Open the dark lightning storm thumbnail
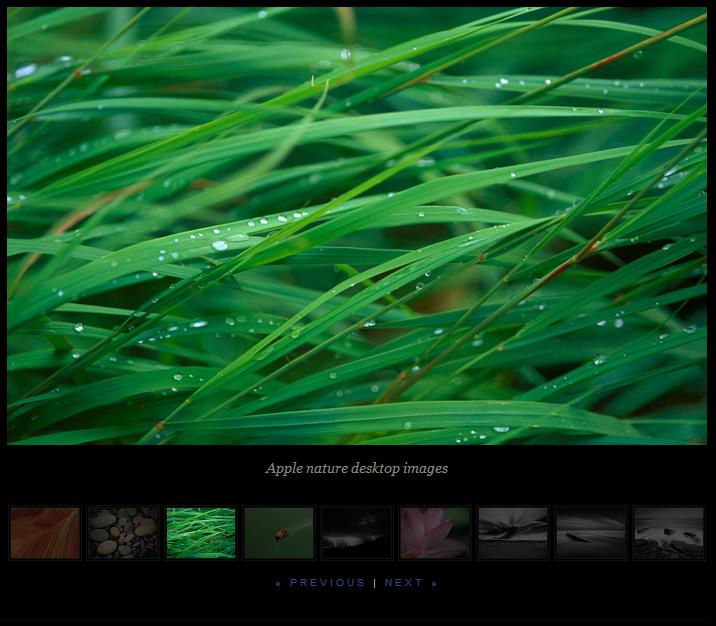Image resolution: width=716 pixels, height=626 pixels. click(x=357, y=533)
